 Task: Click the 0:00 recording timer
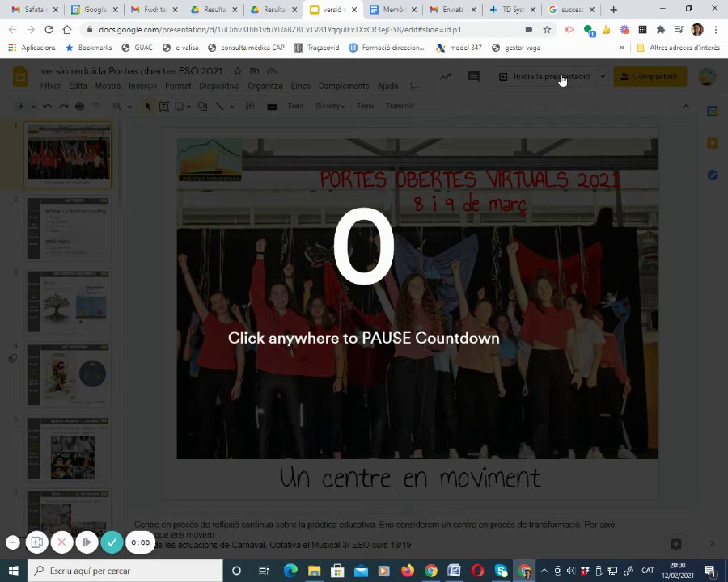click(141, 542)
